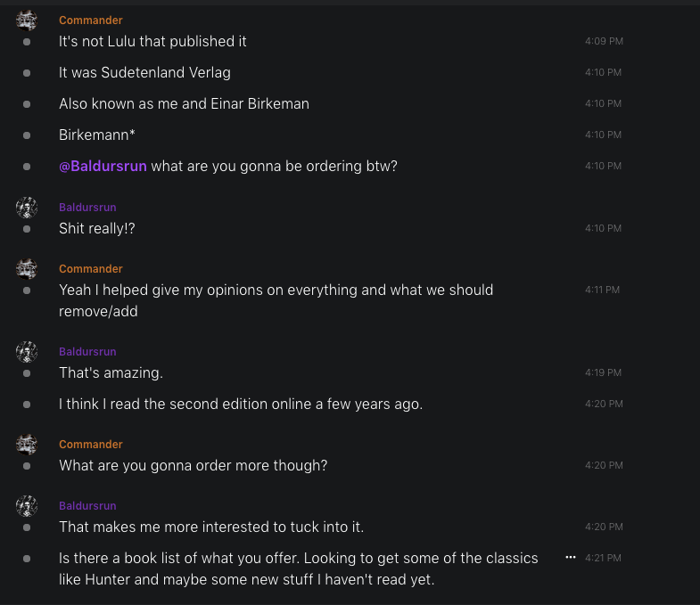
Task: Select the 4:19 PM timestamp
Action: tap(604, 373)
